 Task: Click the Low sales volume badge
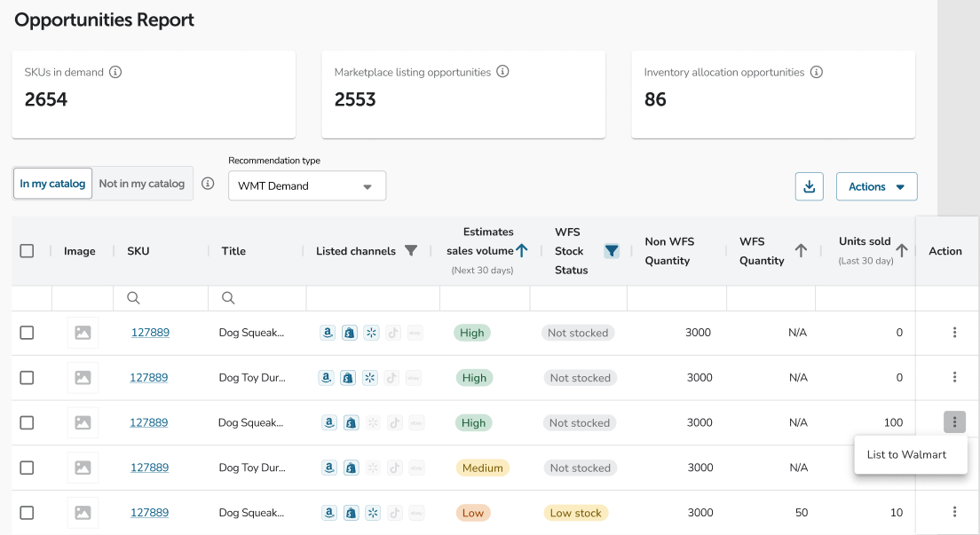point(472,513)
